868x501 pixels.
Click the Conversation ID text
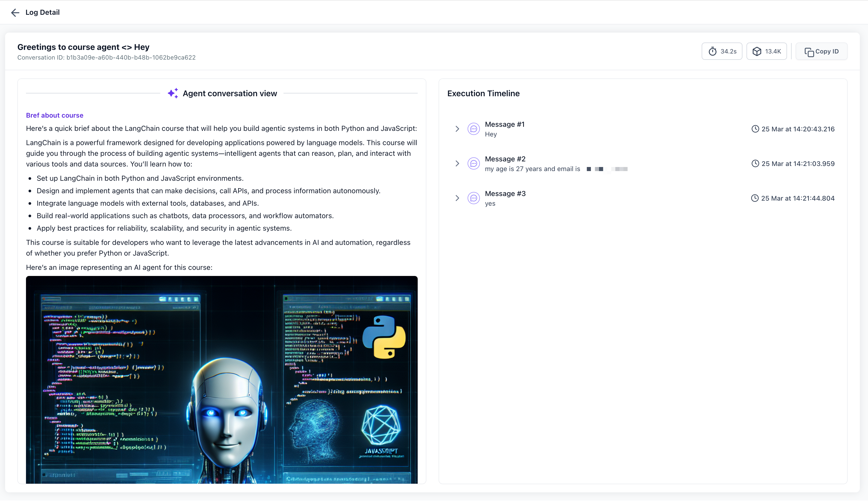[106, 58]
